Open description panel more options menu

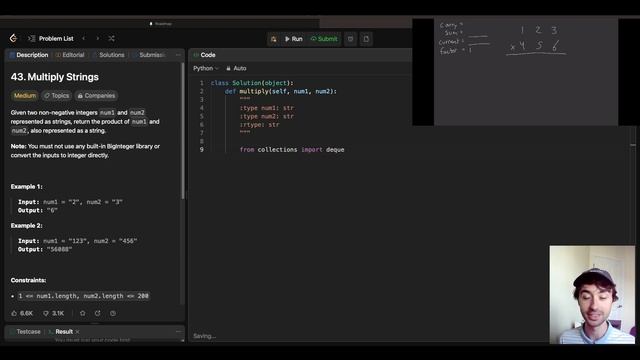click(178, 55)
